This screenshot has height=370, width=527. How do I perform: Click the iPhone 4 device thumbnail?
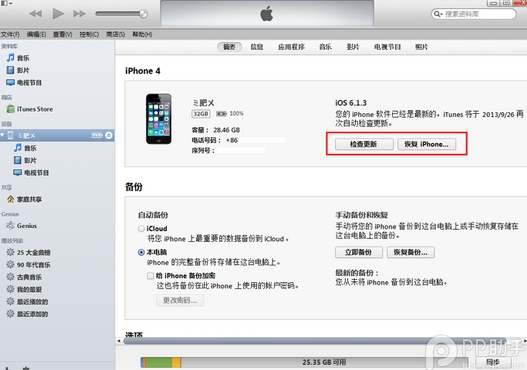pyautogui.click(x=159, y=119)
